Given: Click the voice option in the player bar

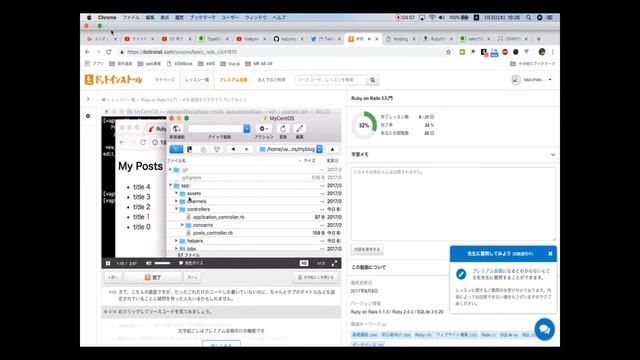Looking at the screenshot, I should click(x=191, y=263).
